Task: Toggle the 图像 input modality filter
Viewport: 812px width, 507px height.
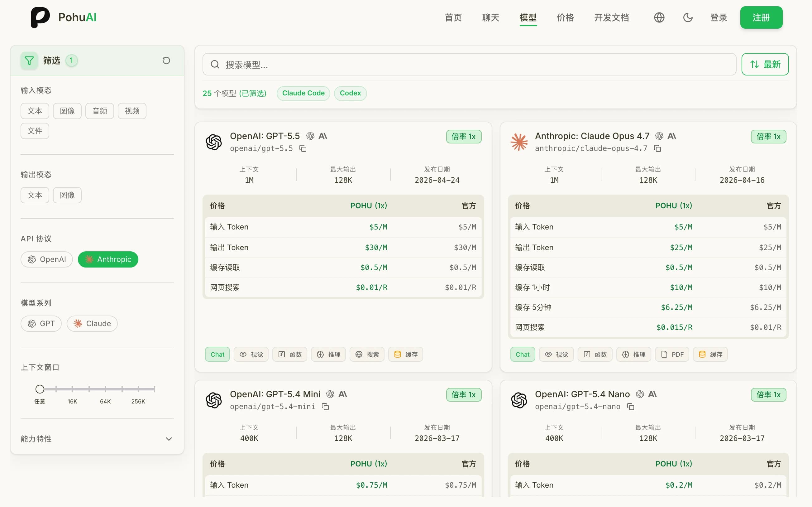Action: click(x=67, y=111)
